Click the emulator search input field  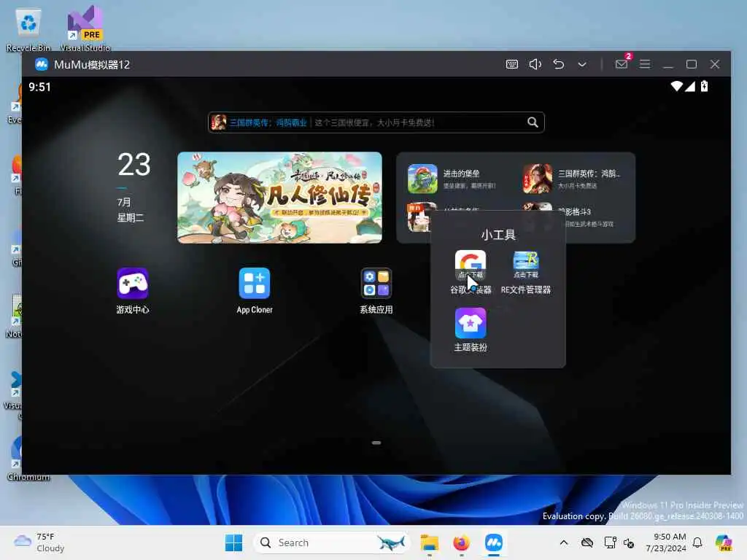376,122
